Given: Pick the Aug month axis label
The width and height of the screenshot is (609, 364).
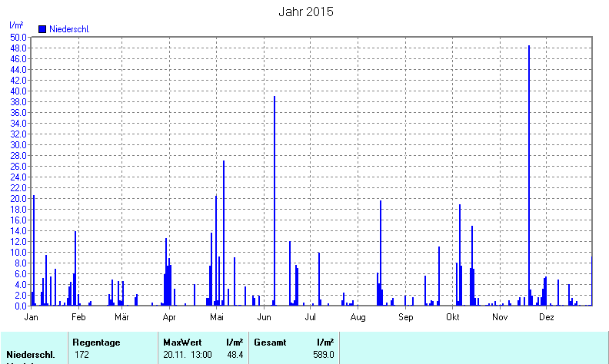Looking at the screenshot, I should (358, 316).
